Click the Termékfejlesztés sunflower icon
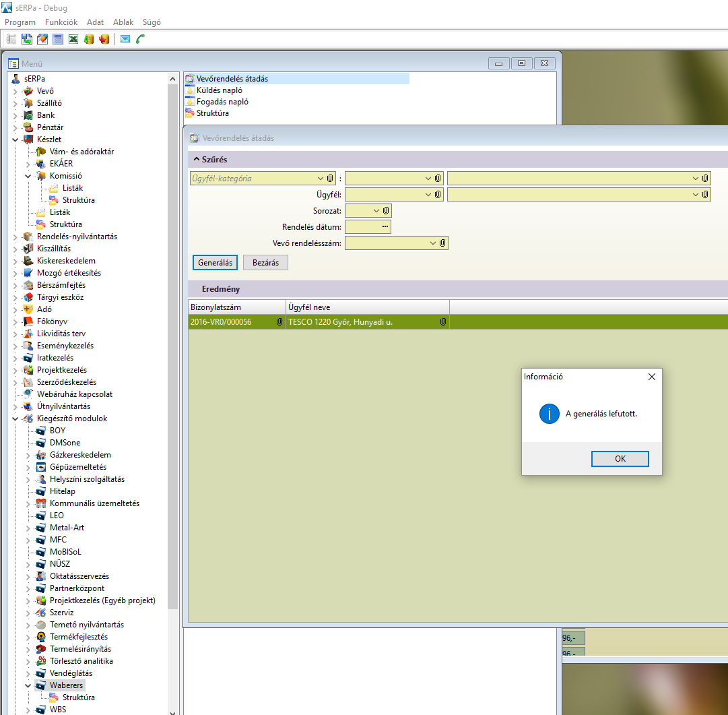The image size is (728, 715). pyautogui.click(x=41, y=637)
